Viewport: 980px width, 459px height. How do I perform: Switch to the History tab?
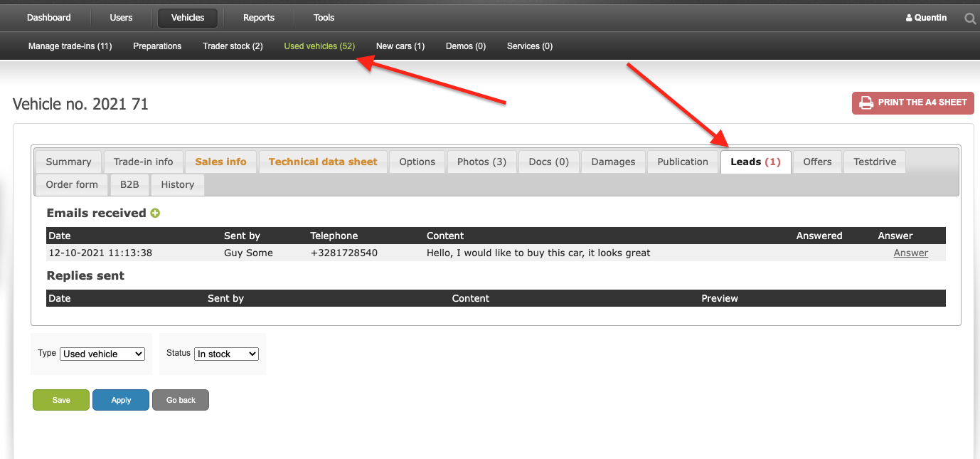coord(178,184)
